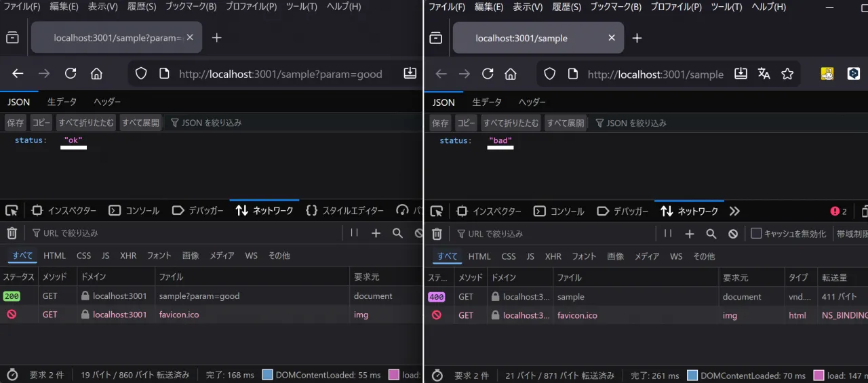Click the URL で絞り込み filter field in left devtools
The width and height of the screenshot is (868, 383).
183,233
